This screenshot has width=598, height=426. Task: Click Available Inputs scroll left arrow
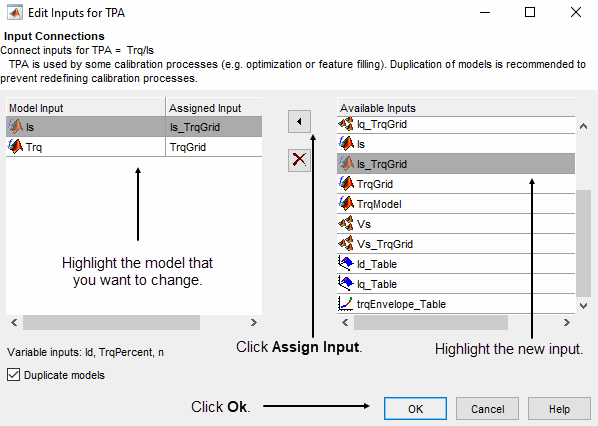click(x=345, y=323)
